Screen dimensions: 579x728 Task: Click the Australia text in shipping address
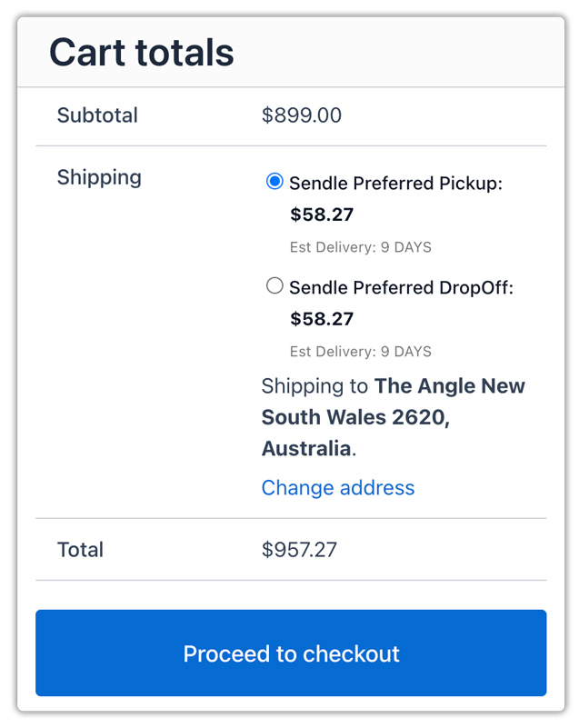[304, 448]
